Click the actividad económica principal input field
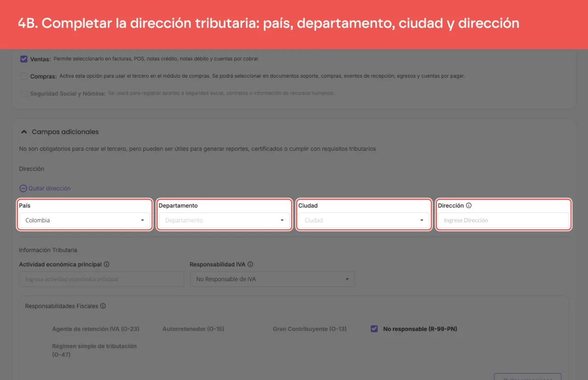The image size is (588, 380). point(102,279)
